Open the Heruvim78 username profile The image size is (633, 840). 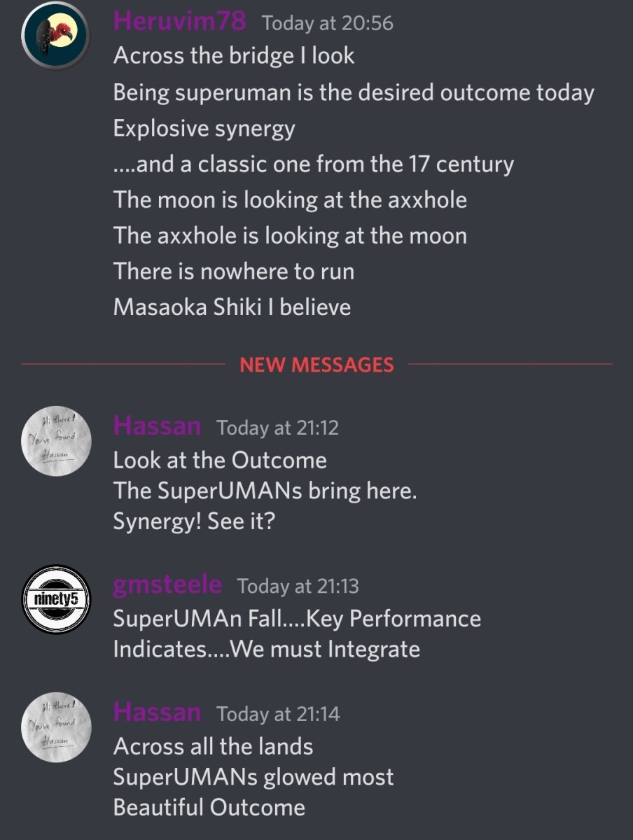pyautogui.click(x=180, y=22)
